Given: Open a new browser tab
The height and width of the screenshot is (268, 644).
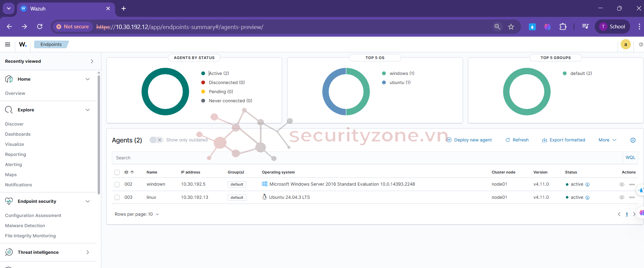Looking at the screenshot, I should point(124,8).
